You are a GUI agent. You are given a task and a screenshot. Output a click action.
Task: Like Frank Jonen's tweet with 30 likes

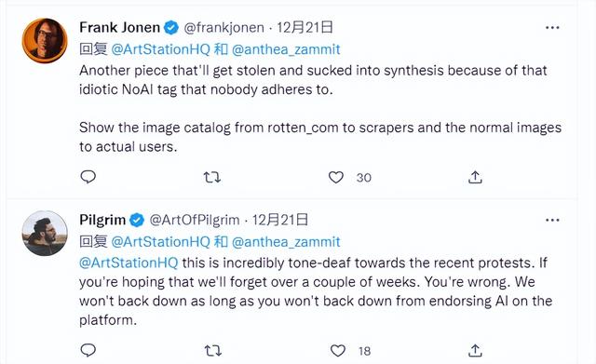336,178
